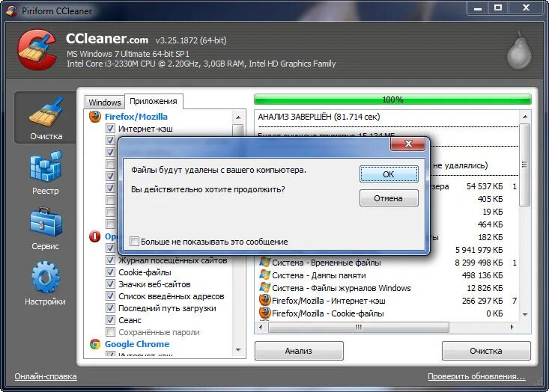Click the Google Chrome icon in the list

[x=95, y=344]
